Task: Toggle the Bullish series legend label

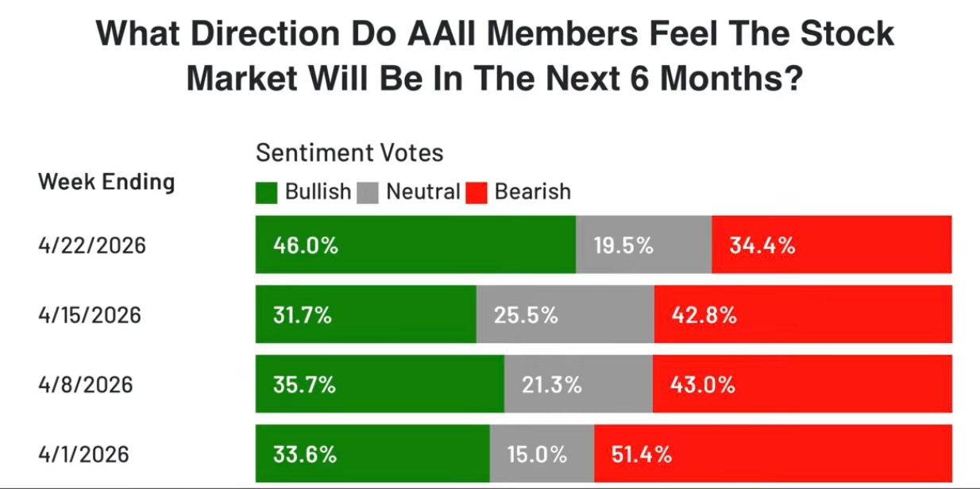Action: click(x=318, y=192)
